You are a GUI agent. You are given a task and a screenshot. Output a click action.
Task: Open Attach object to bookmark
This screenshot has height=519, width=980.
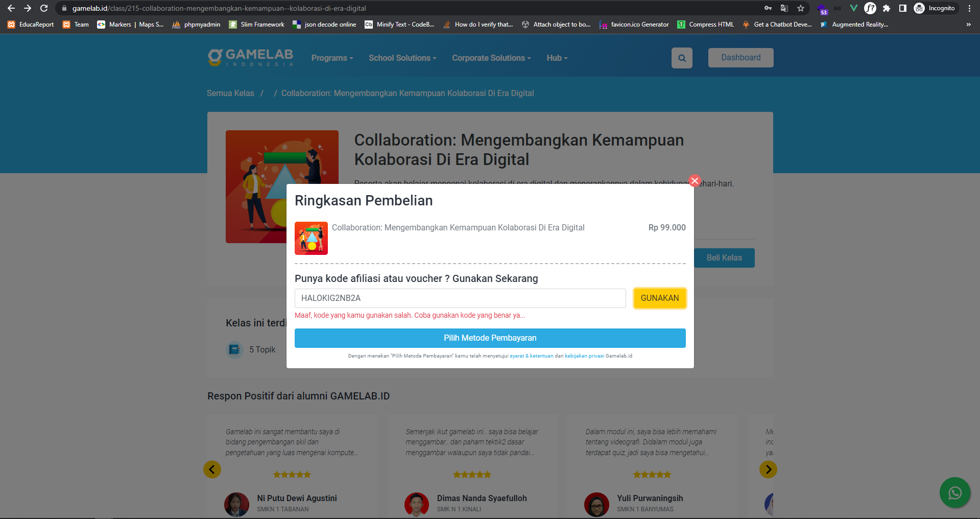pos(556,25)
